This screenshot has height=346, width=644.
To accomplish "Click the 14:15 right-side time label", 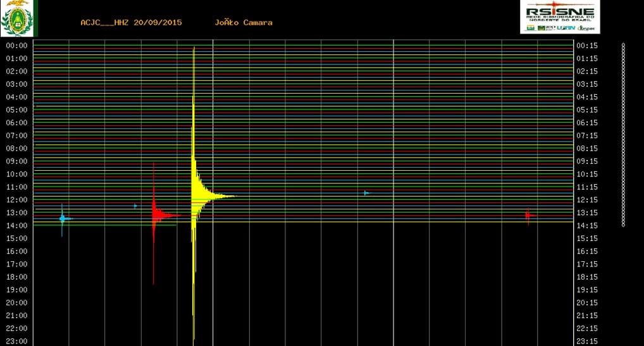I will pos(587,225).
